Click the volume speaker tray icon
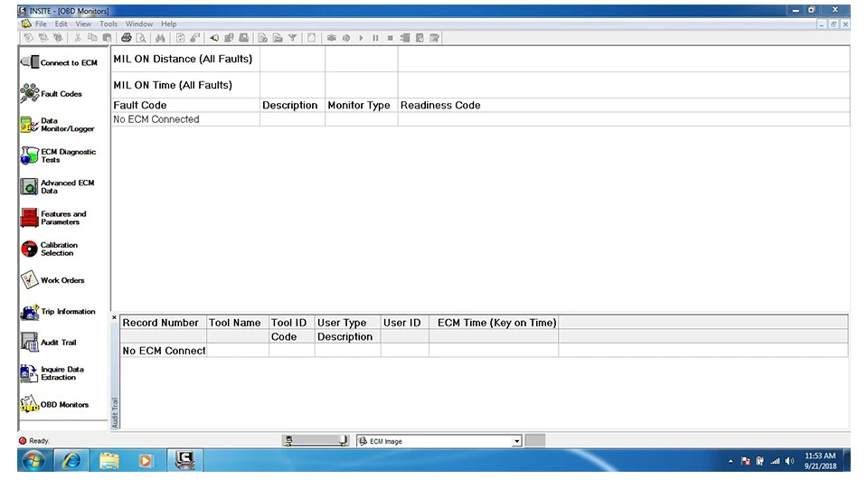Screen dimensions: 868x489 [x=789, y=461]
